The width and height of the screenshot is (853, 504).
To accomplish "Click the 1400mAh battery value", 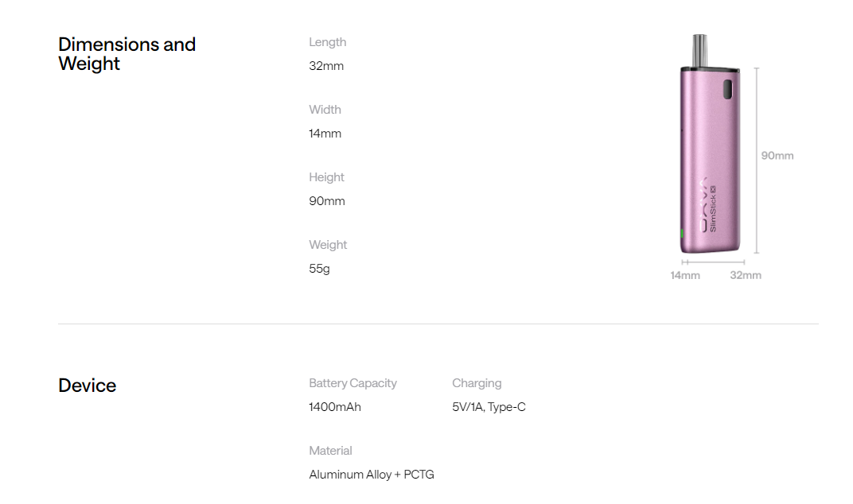I will point(335,407).
